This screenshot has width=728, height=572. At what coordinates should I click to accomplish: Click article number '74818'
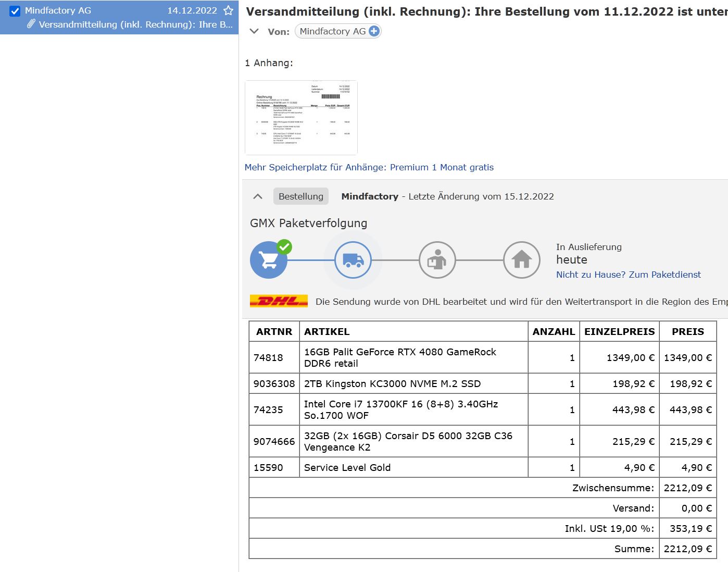(x=268, y=357)
